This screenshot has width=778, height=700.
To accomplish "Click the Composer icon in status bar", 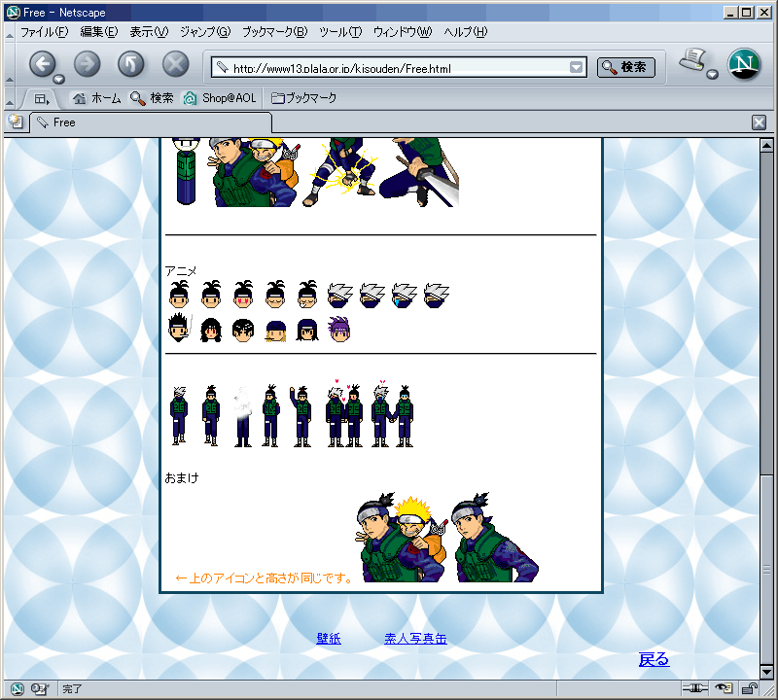I will [40, 688].
